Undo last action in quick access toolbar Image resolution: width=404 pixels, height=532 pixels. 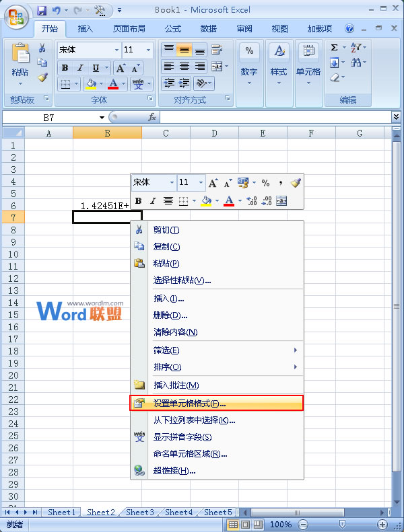coord(56,11)
